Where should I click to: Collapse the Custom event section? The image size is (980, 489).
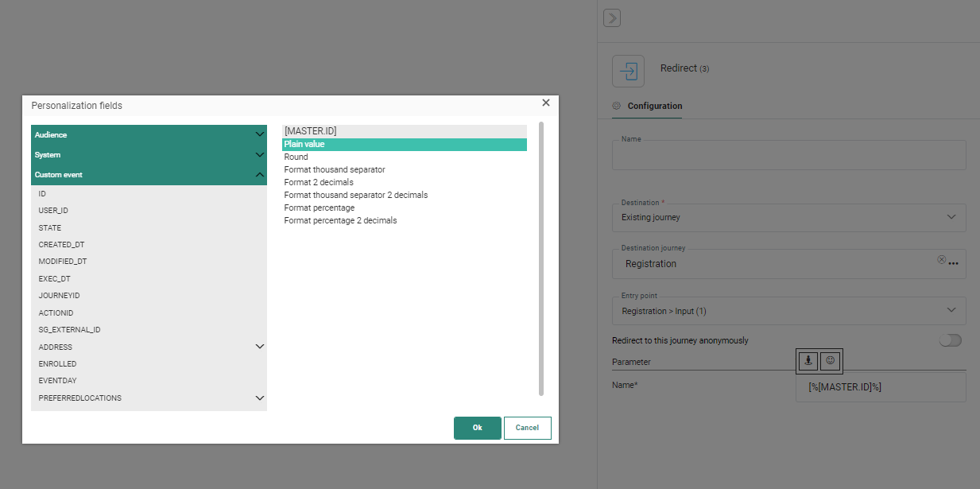point(259,175)
